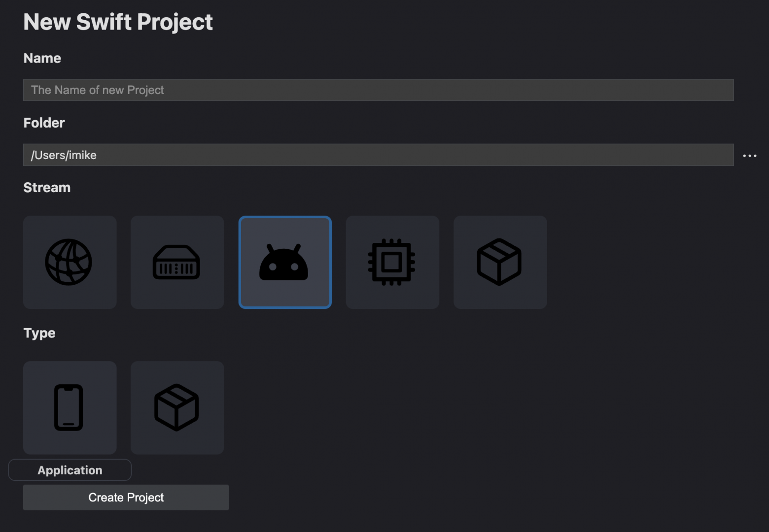Choose the Server stream tile

tap(177, 262)
